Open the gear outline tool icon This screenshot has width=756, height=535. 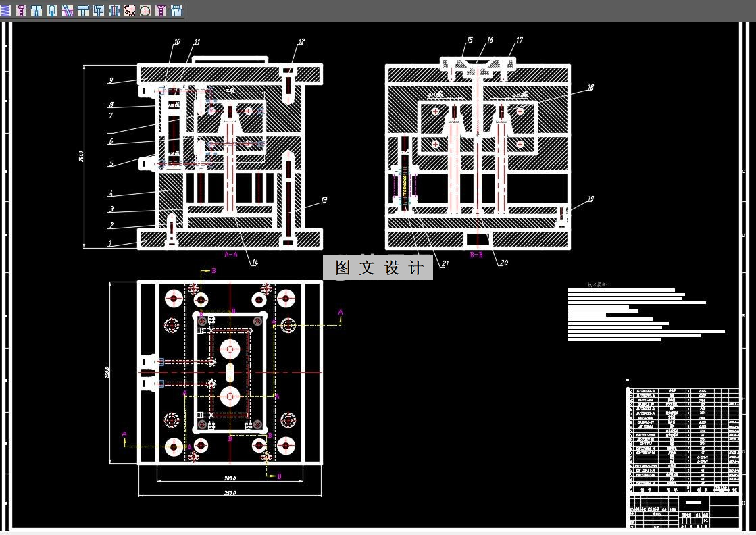(x=130, y=11)
